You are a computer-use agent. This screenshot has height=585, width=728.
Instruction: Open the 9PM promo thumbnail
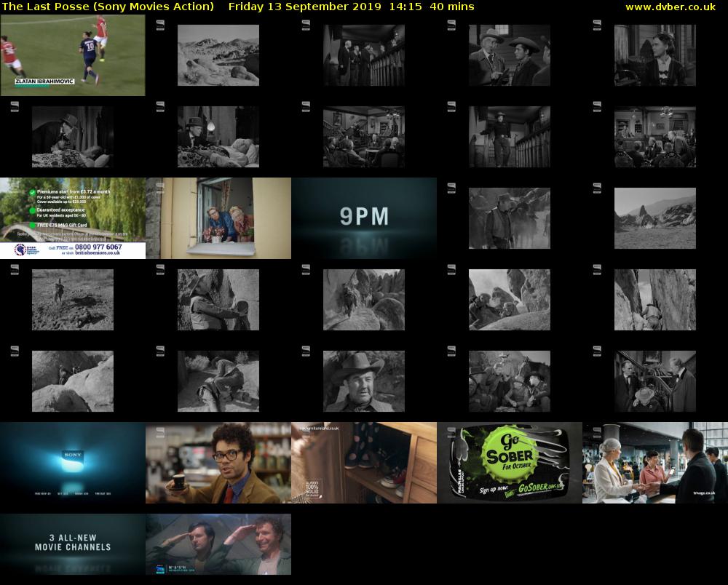[x=364, y=218]
